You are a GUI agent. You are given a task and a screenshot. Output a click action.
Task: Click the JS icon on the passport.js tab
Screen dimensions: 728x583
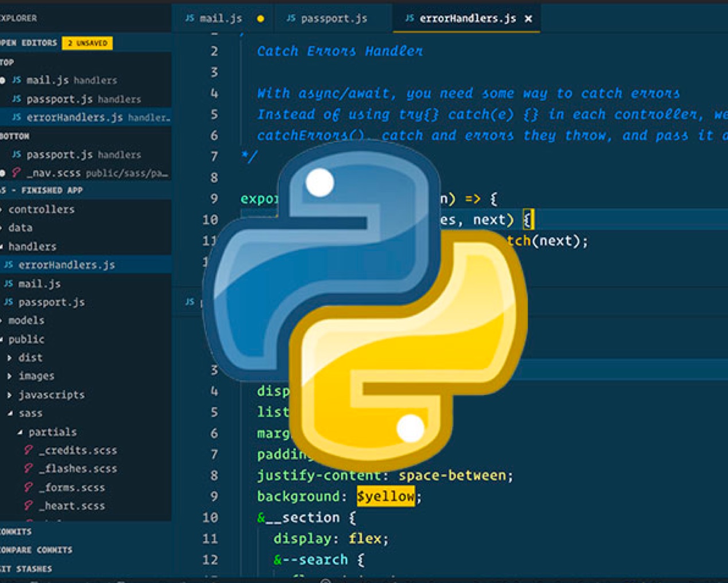click(x=291, y=18)
